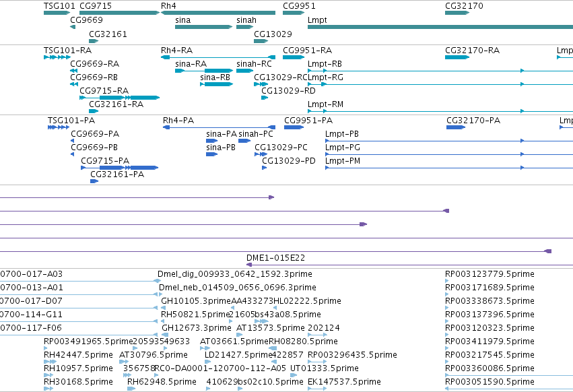Select the CG13029-PC protein label

pos(281,148)
